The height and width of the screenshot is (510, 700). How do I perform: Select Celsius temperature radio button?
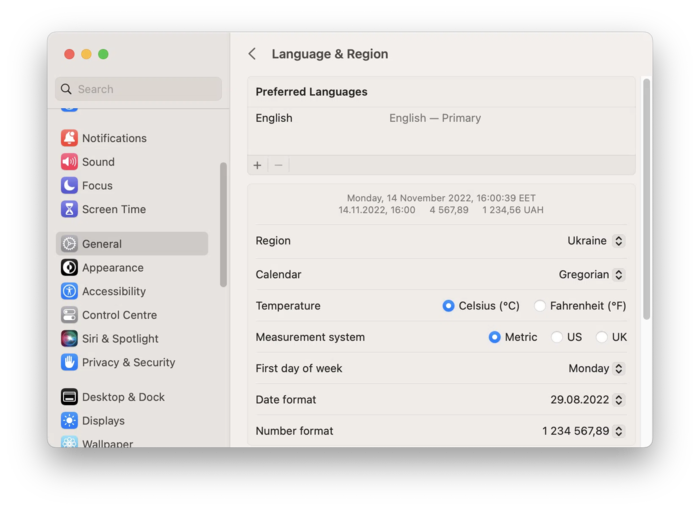[x=448, y=306]
